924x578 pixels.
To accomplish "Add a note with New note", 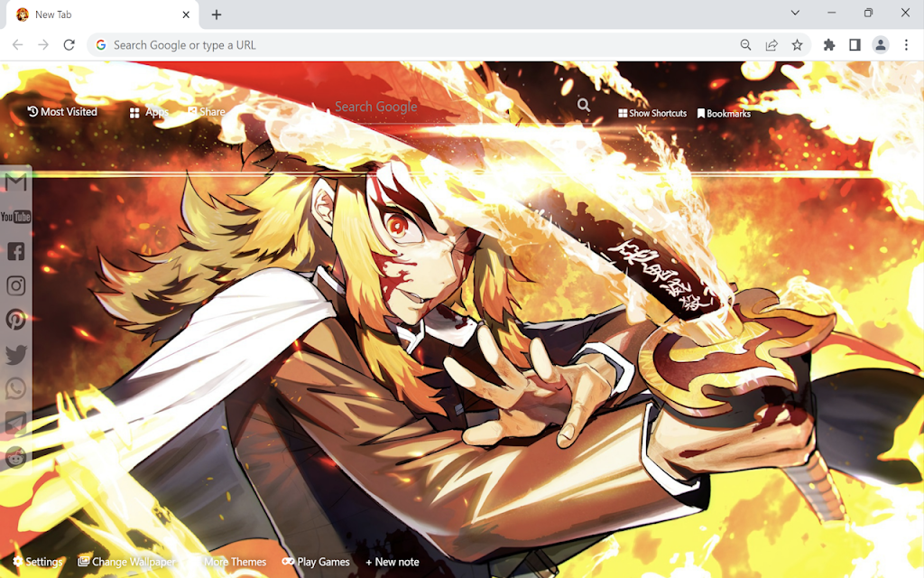I will 393,562.
